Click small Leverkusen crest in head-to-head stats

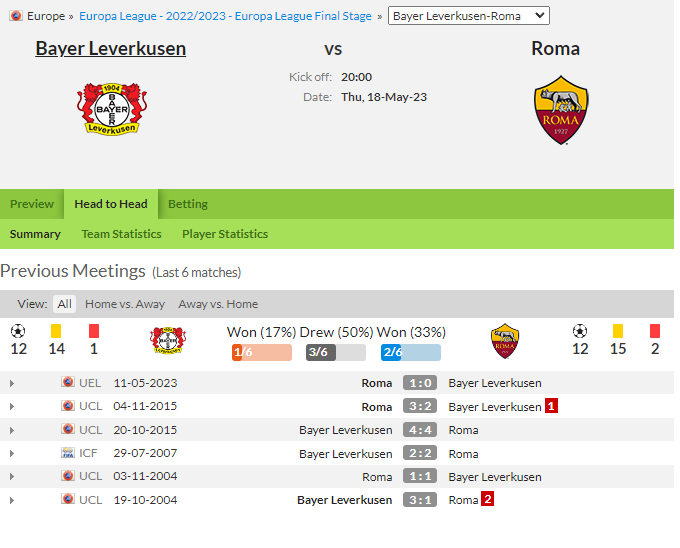point(168,340)
